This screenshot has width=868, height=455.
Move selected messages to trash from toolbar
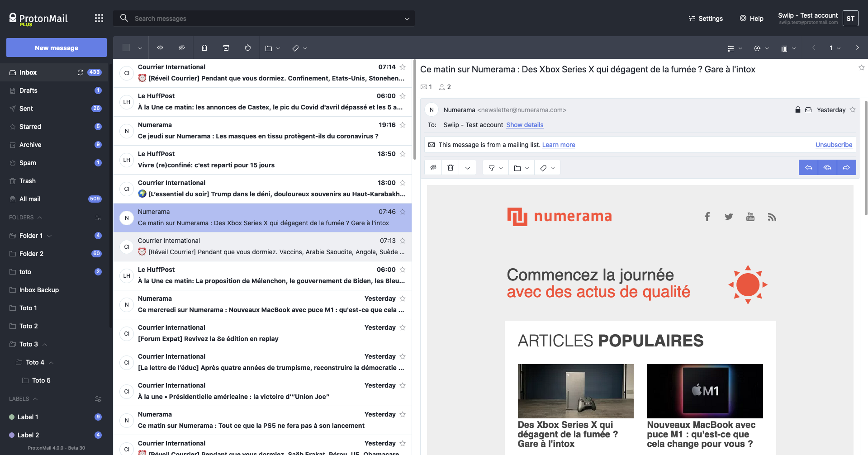[x=204, y=48]
